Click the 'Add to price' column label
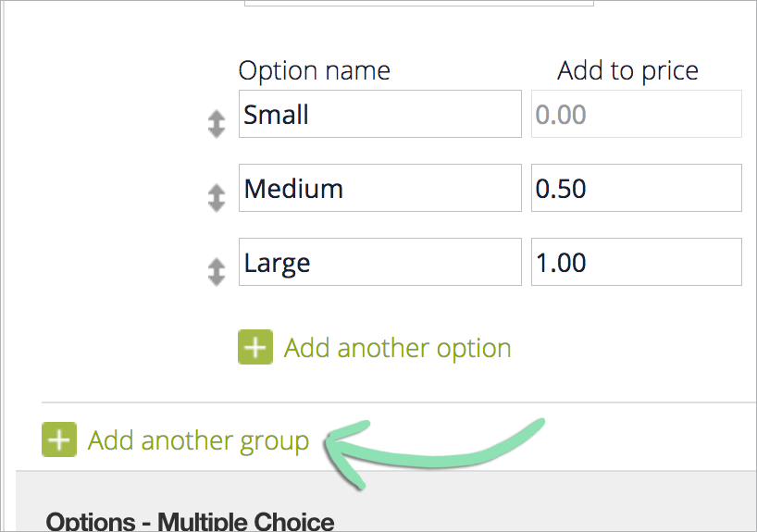Screen dimensions: 757x532 coord(627,71)
